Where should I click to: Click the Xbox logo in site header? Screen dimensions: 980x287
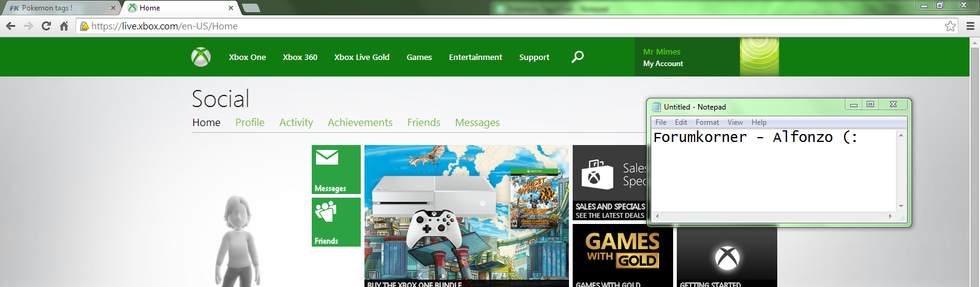tap(201, 57)
